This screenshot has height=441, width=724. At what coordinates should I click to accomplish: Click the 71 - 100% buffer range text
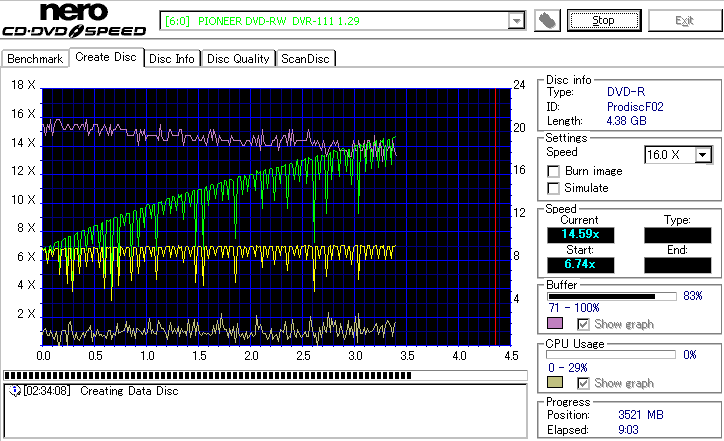pos(573,308)
